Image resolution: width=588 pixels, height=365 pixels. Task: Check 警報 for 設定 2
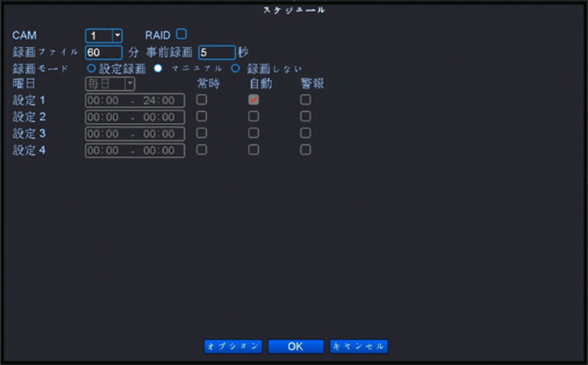coord(306,116)
